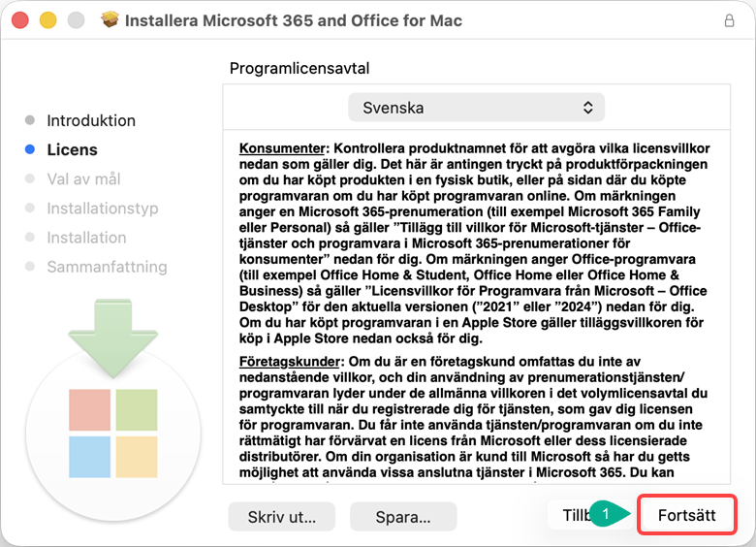Screen dimensions: 756x547
Task: Click the green square of Microsoft logo
Action: (x=136, y=410)
